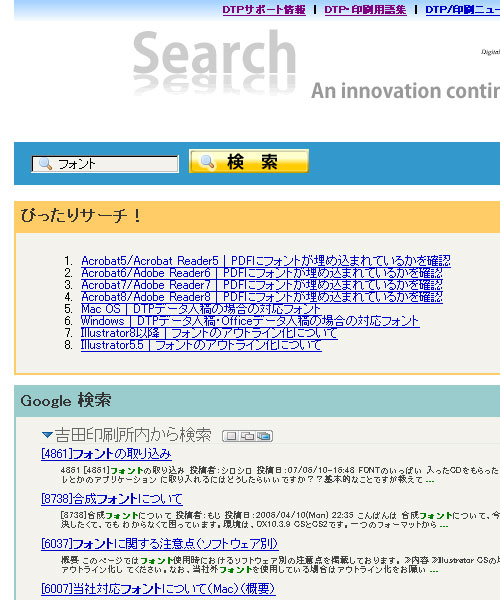Open the DTP/印刷ニュース top link
This screenshot has height=600, width=500.
pyautogui.click(x=463, y=10)
